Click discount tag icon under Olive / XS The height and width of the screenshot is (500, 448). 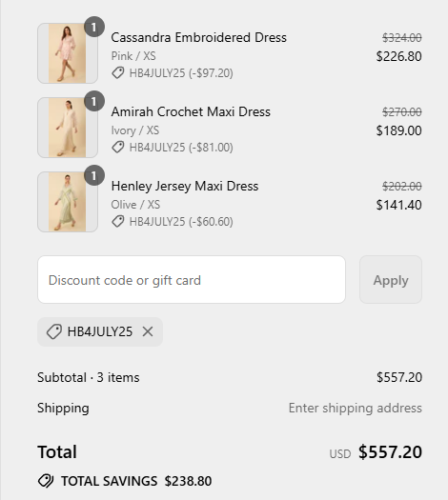118,221
